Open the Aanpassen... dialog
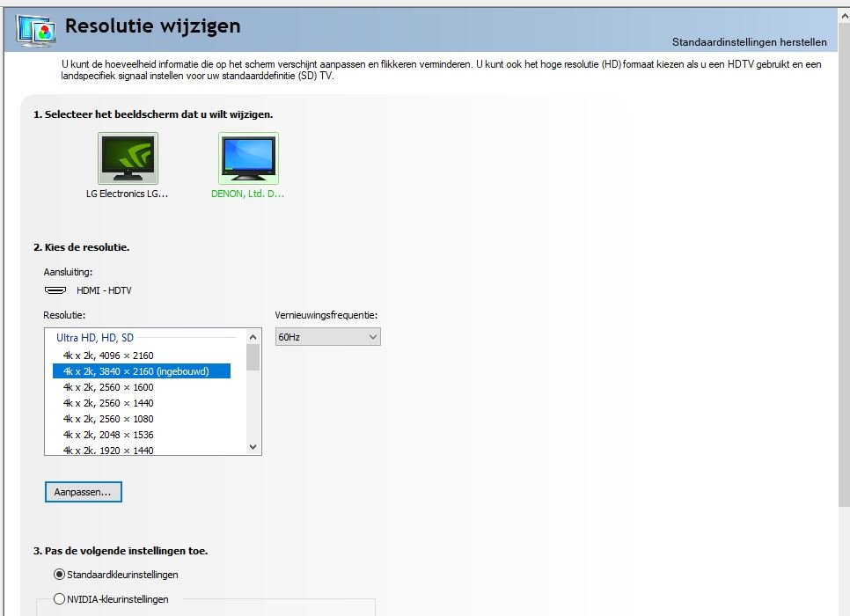 pyautogui.click(x=84, y=492)
